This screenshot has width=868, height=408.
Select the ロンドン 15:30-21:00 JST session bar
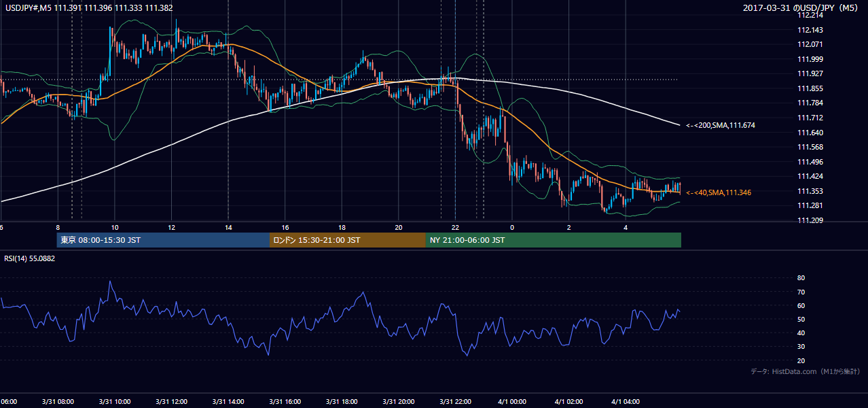click(348, 240)
